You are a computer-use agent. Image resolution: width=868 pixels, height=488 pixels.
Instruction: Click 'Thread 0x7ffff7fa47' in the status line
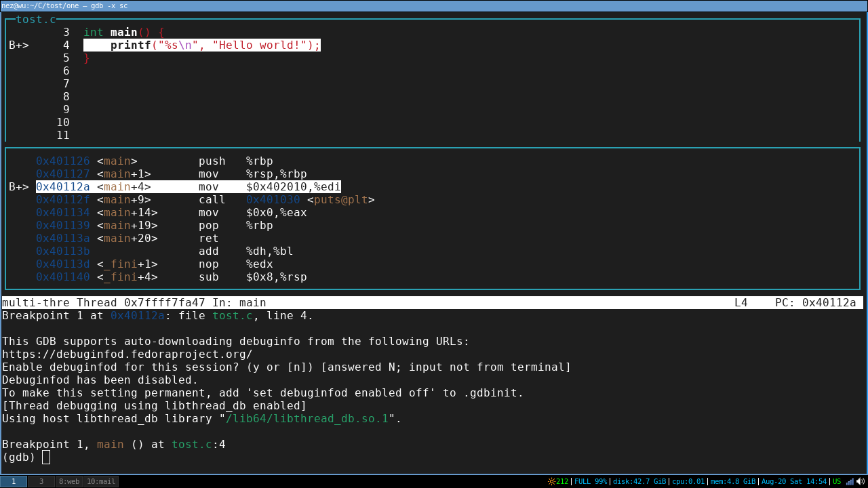click(x=141, y=303)
